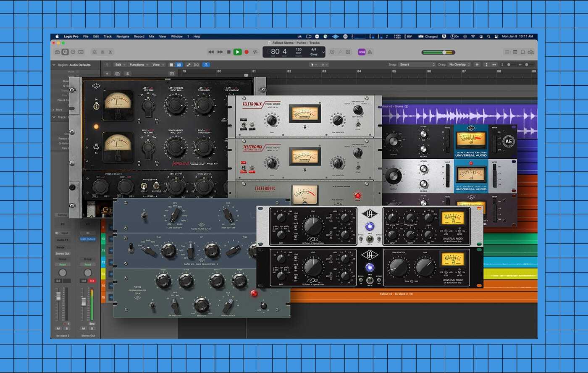Screen dimensions: 588x373
Task: Adjust the Stereo Out volume fader
Action: tap(84, 302)
